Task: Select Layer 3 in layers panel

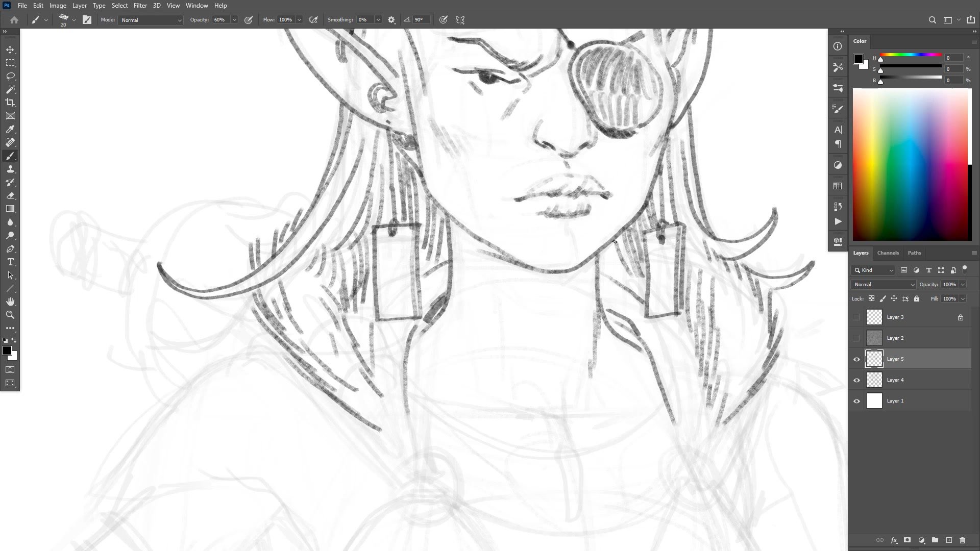Action: coord(914,317)
